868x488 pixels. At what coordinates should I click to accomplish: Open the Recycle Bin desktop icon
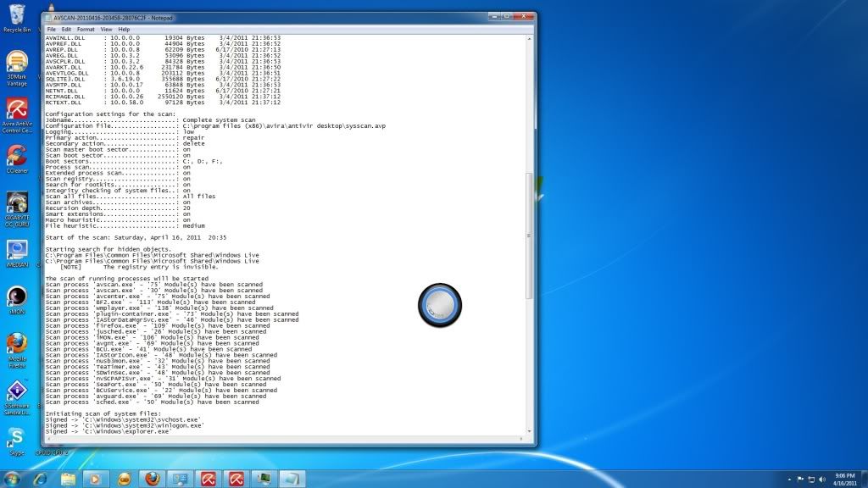click(17, 19)
